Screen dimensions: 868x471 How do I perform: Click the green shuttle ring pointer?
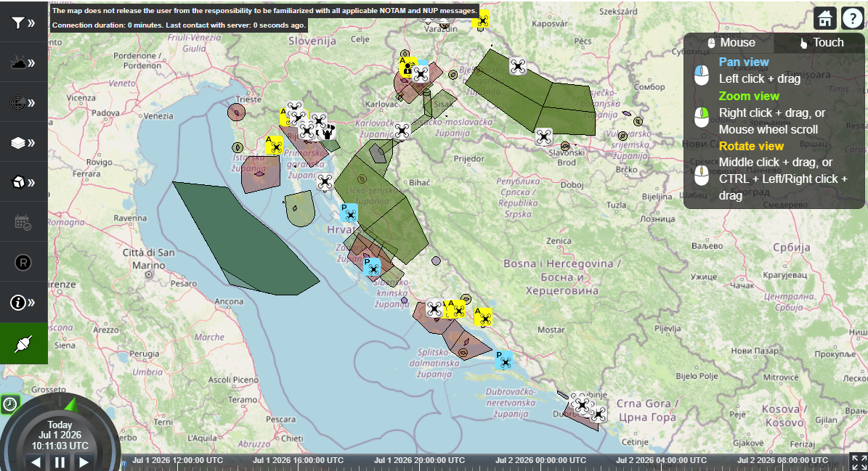[72, 405]
